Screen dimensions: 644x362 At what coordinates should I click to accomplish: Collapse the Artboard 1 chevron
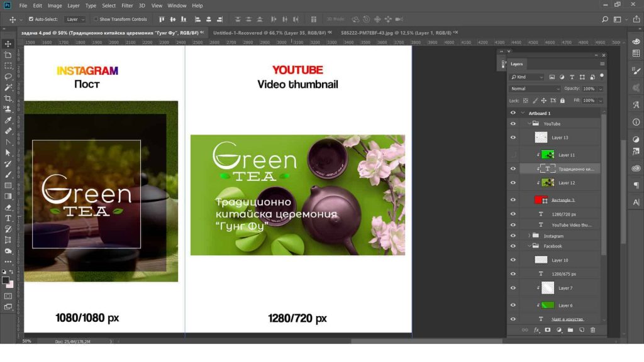point(523,113)
